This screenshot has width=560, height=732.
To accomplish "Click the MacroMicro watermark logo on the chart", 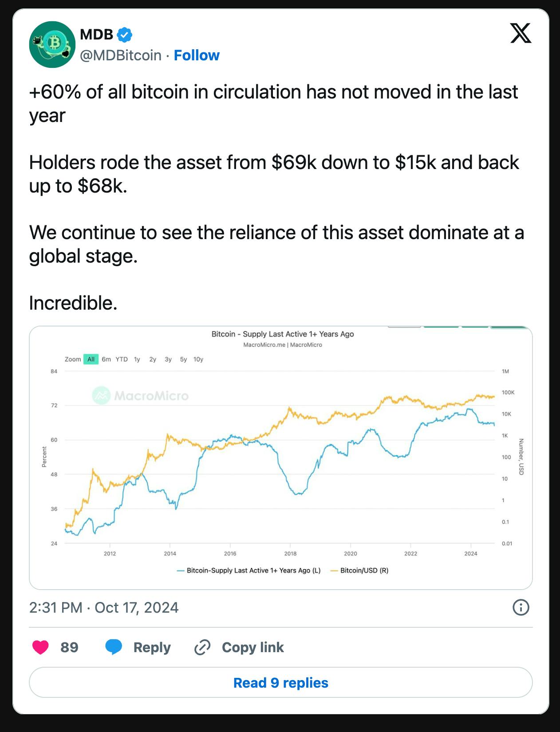I will pos(101,394).
